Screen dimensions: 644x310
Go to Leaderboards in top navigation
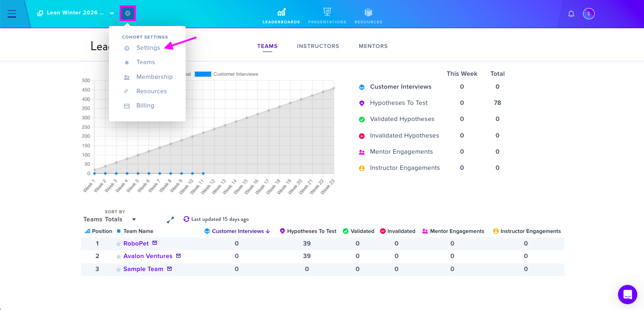tap(281, 16)
